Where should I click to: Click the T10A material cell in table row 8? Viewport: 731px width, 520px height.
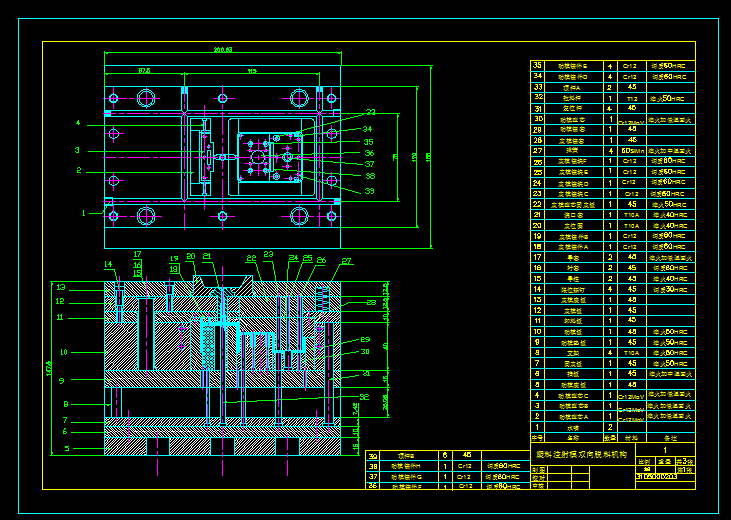632,353
